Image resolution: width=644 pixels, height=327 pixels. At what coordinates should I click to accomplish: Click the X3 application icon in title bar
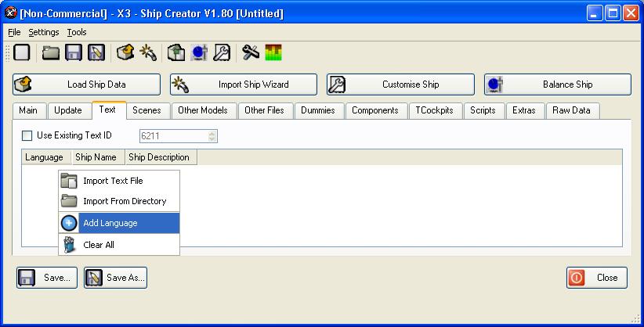[11, 13]
